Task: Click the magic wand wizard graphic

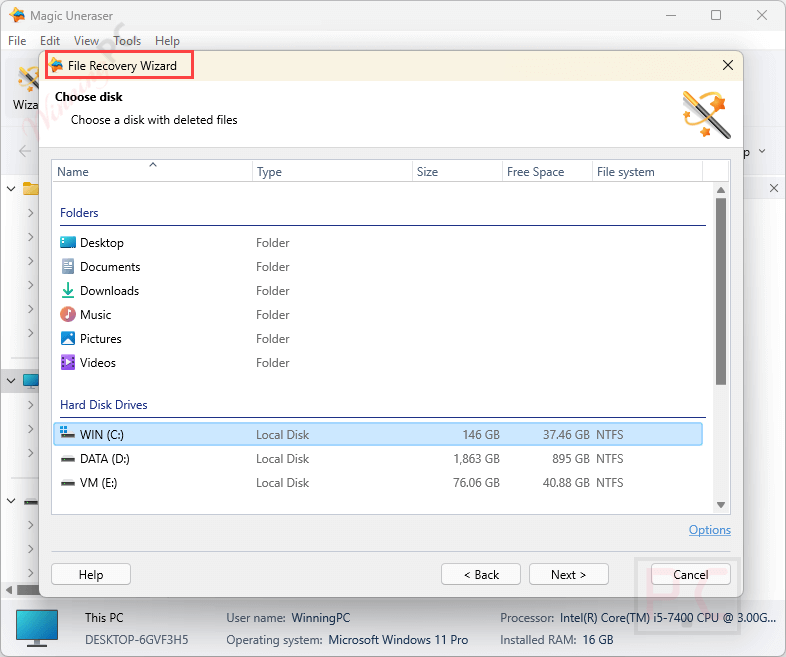Action: click(x=706, y=115)
